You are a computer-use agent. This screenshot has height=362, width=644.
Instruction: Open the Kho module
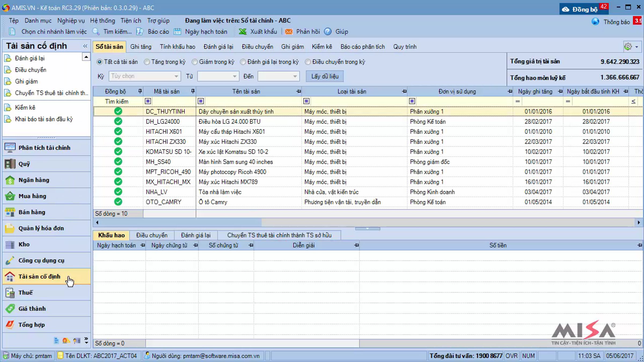pyautogui.click(x=47, y=244)
